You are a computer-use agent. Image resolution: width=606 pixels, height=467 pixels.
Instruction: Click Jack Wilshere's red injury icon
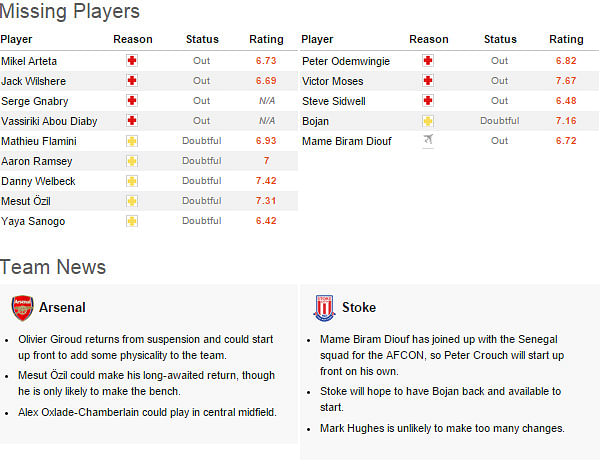coord(132,81)
